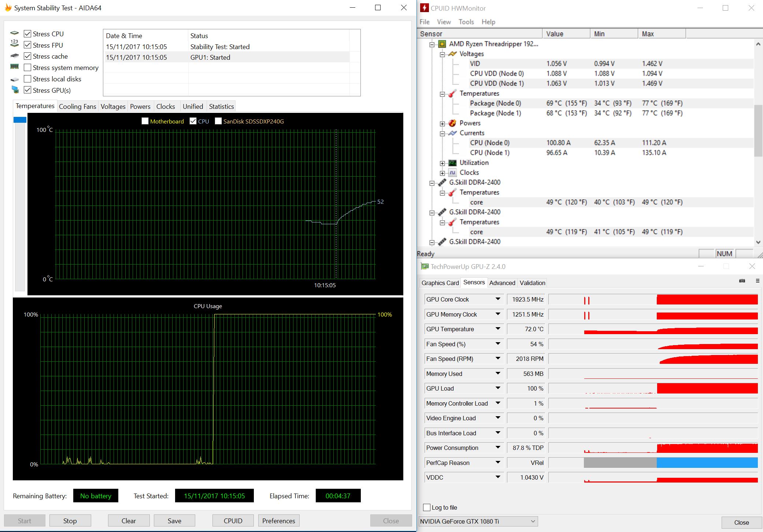Click the Powers flame icon in HWMonitor

click(452, 123)
